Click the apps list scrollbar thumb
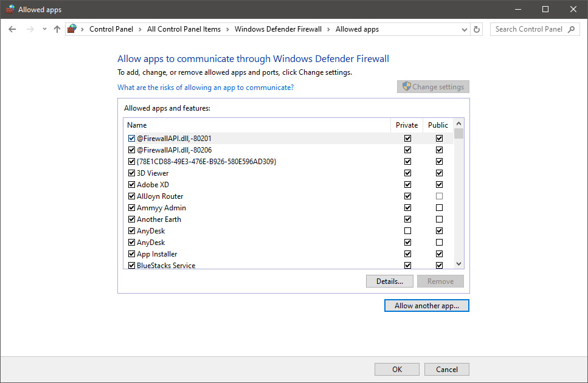Viewport: 588px width, 383px height. pyautogui.click(x=458, y=133)
